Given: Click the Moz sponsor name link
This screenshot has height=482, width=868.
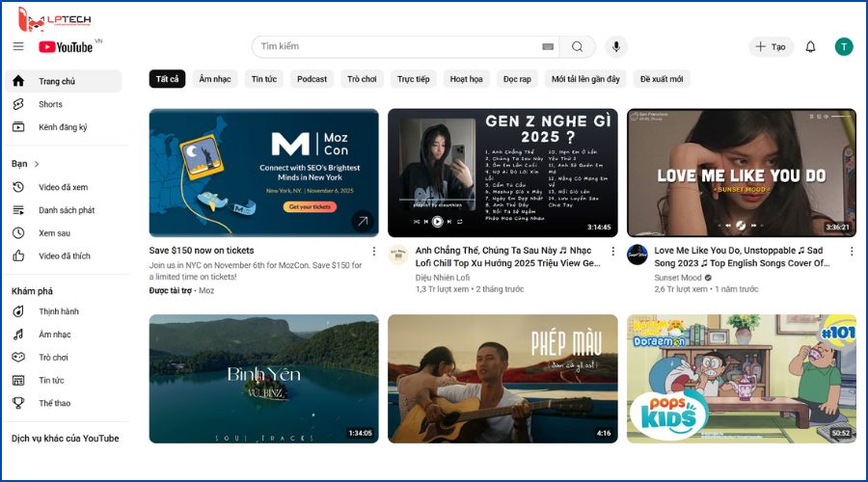Looking at the screenshot, I should (206, 290).
